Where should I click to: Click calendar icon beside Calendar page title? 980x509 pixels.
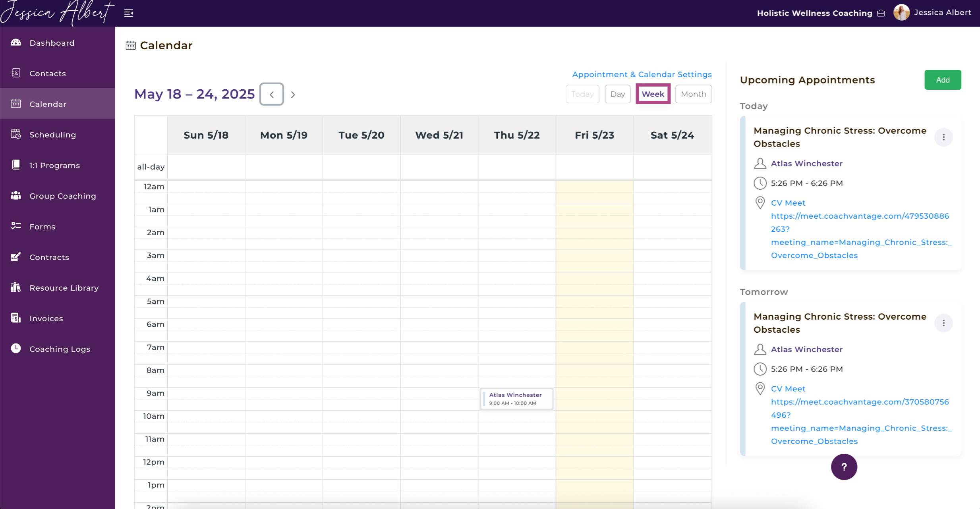[131, 45]
